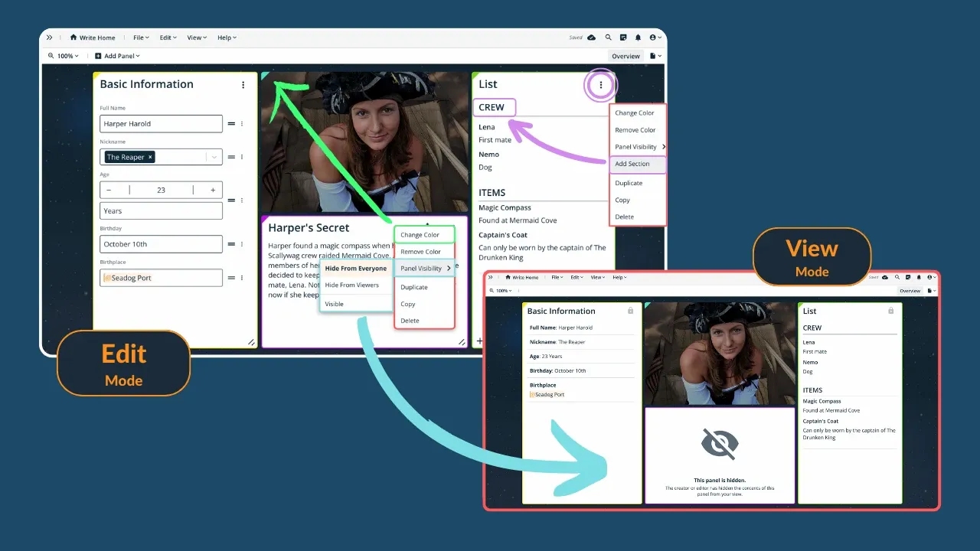This screenshot has width=980, height=551.
Task: Choose Hide From Viewers option
Action: (x=351, y=285)
